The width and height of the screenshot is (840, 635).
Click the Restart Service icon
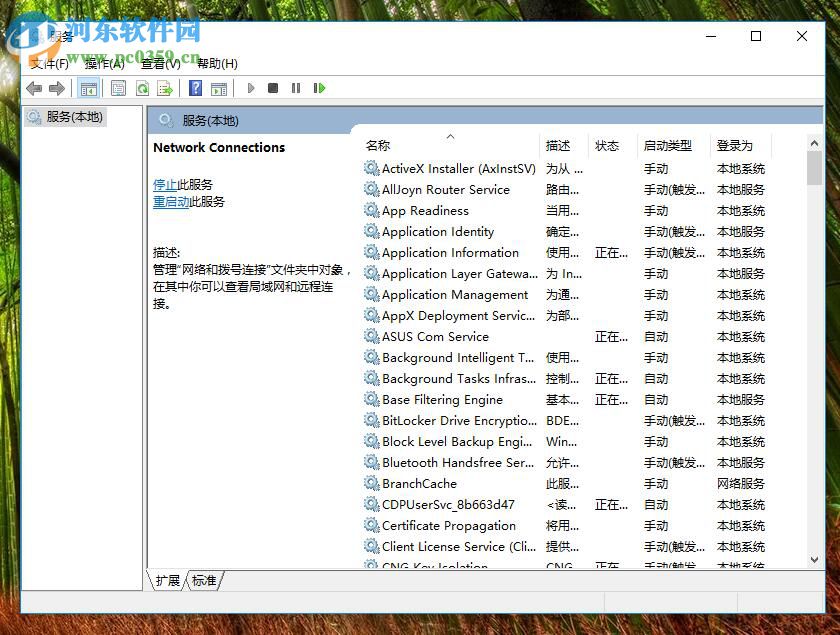tap(318, 88)
